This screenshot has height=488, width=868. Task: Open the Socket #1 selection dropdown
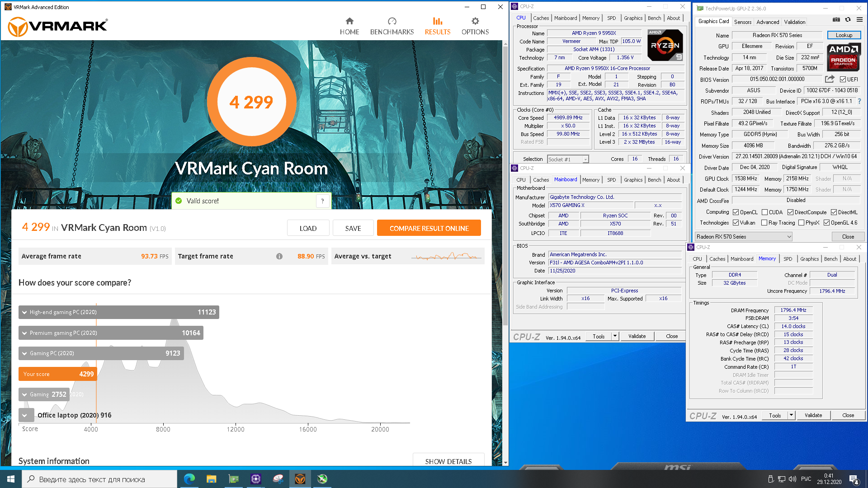tap(568, 159)
